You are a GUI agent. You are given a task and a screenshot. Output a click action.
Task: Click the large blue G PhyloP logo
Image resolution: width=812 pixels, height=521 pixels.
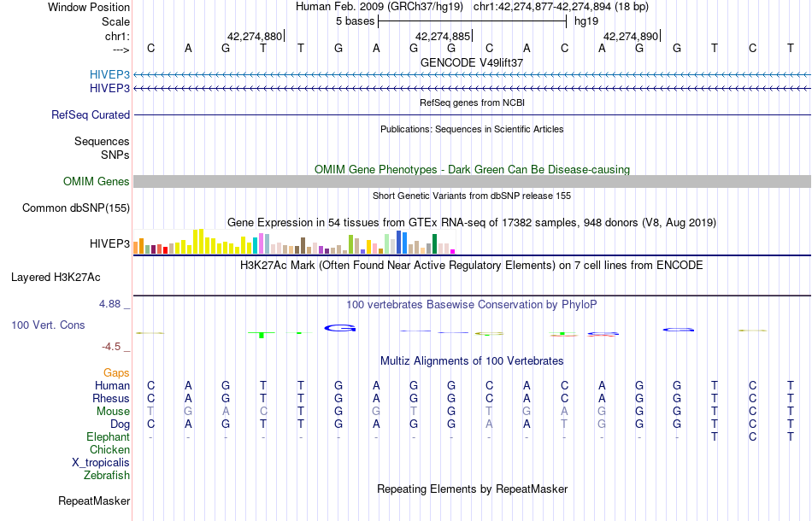[x=340, y=328]
